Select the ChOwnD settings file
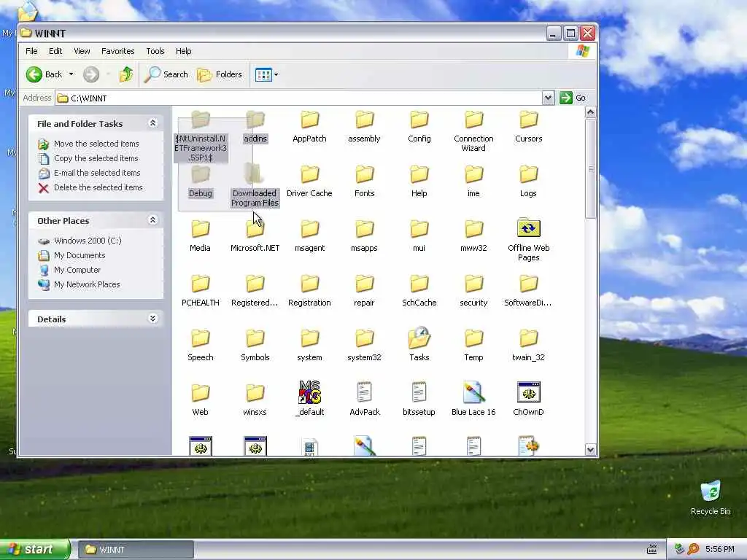Viewport: 747px width, 560px height. (528, 399)
